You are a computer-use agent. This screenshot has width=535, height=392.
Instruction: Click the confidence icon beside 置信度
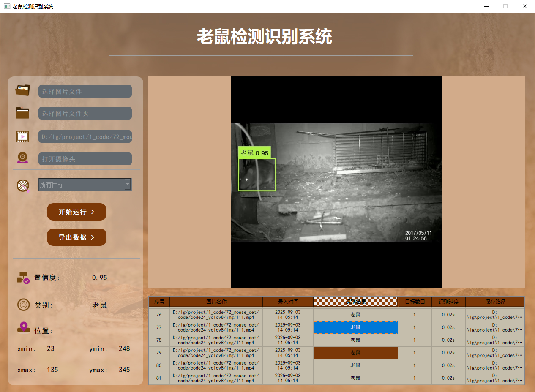(23, 278)
